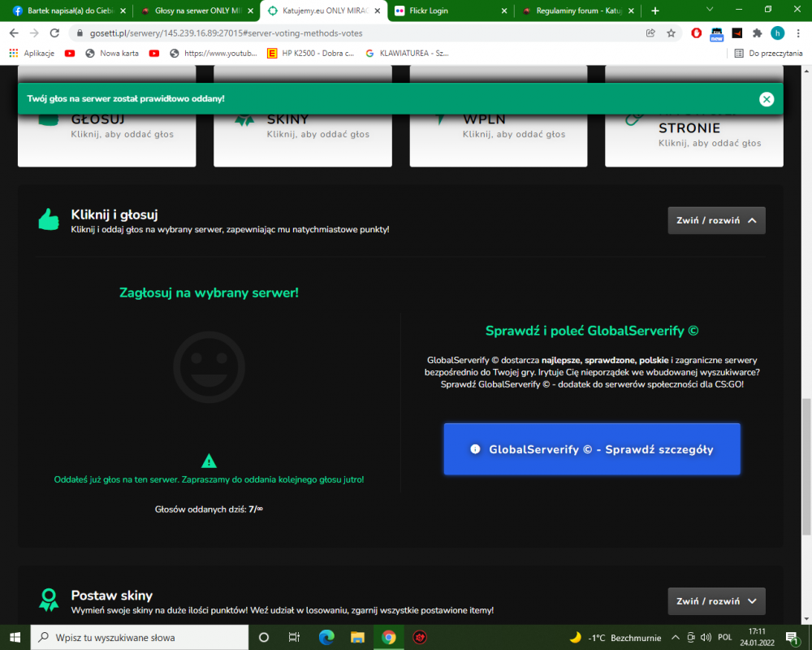The width and height of the screenshot is (812, 650).
Task: Go back to the previous page
Action: click(x=14, y=33)
